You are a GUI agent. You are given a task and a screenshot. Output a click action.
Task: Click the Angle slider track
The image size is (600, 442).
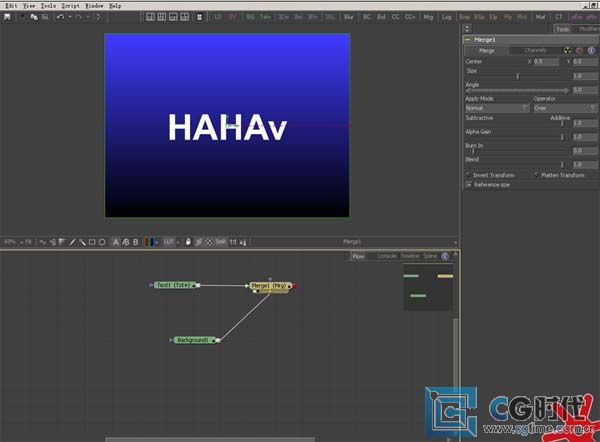[x=517, y=90]
